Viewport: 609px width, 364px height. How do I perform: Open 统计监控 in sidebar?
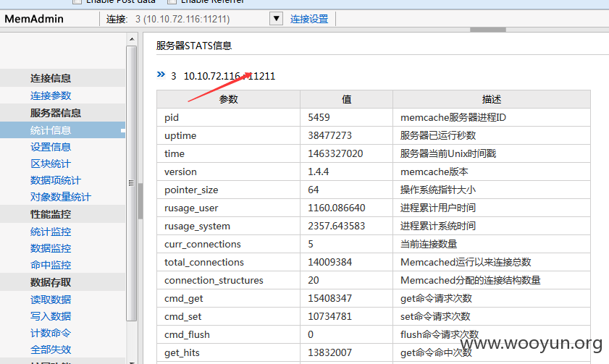click(51, 232)
